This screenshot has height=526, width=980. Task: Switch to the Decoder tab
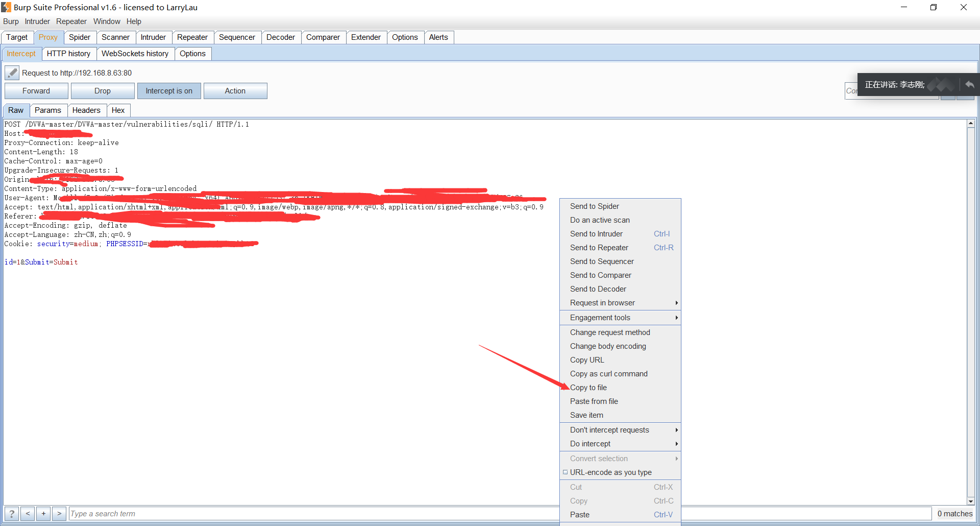click(281, 37)
